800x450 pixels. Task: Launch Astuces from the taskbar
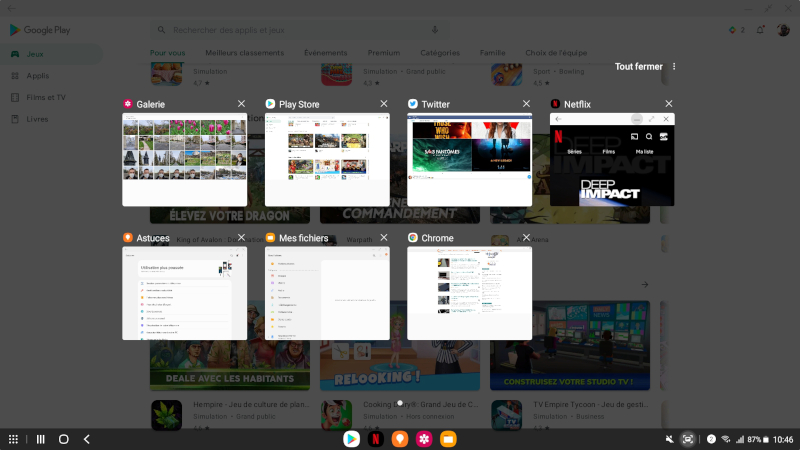pyautogui.click(x=399, y=439)
